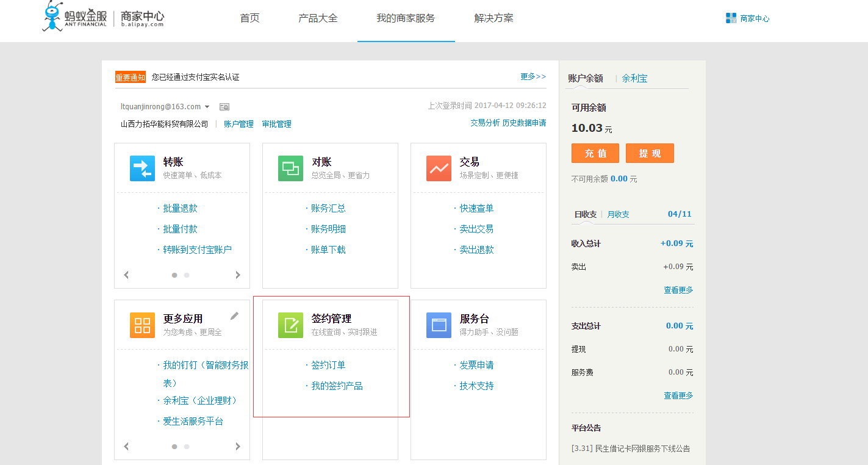Viewport: 868px width, 465px height.
Task: Click the green 对账 reconciliation icon
Action: pyautogui.click(x=290, y=168)
